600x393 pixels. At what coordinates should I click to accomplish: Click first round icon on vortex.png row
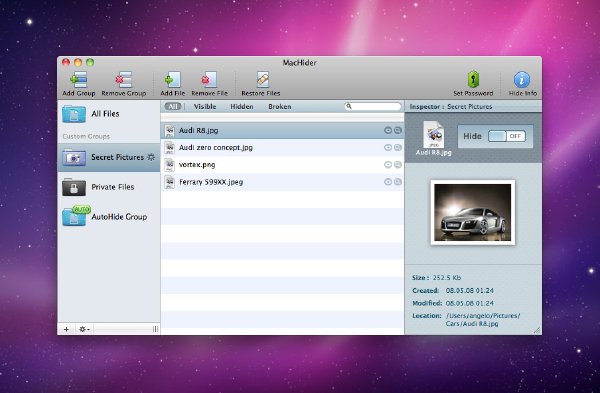[388, 165]
